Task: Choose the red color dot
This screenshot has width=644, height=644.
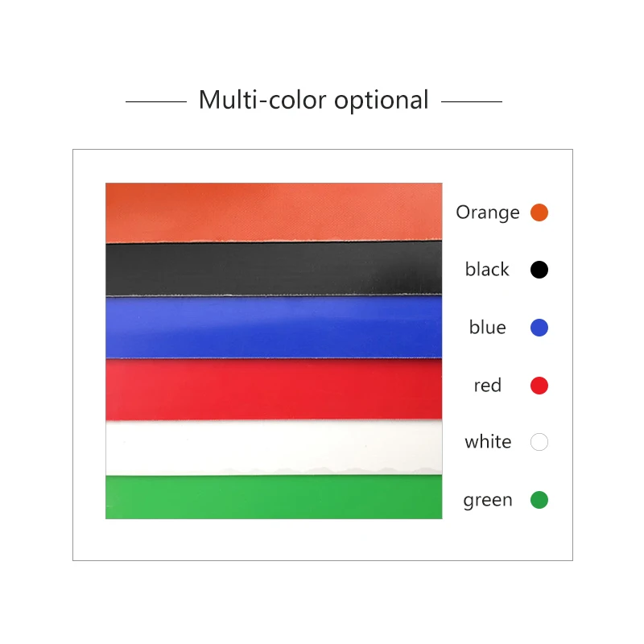Action: tap(539, 386)
